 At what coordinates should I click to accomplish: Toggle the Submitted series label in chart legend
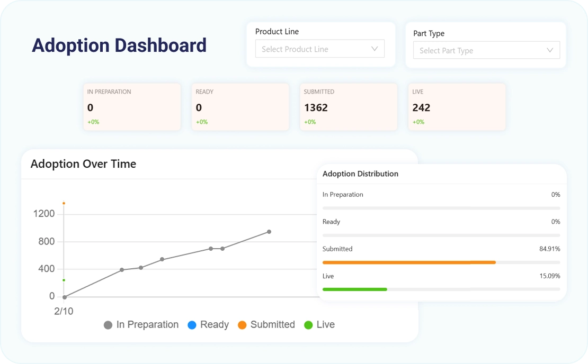(x=272, y=325)
